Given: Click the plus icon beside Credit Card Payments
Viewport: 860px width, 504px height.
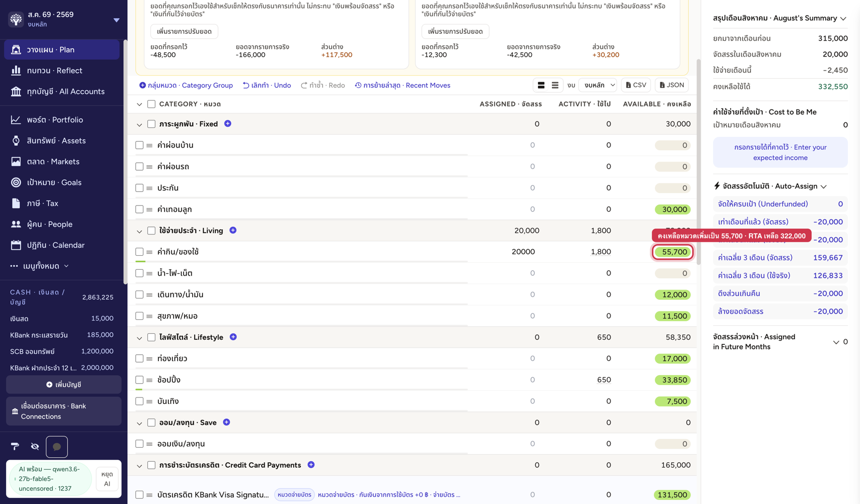Looking at the screenshot, I should tap(311, 465).
